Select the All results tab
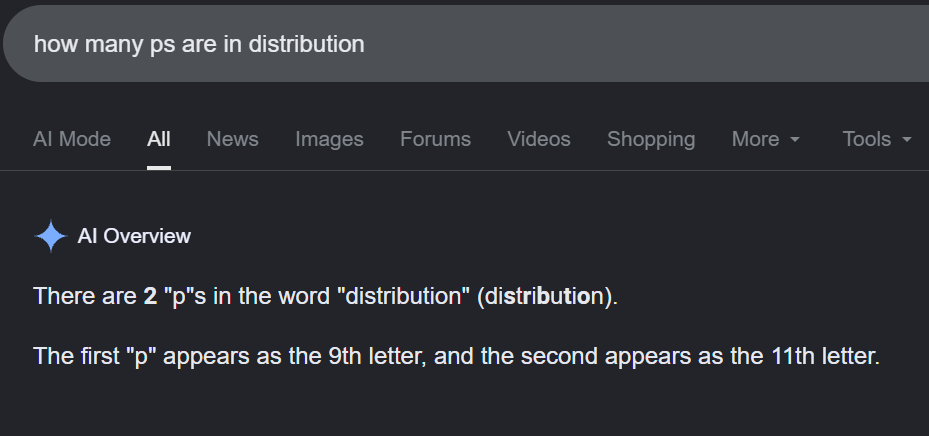 pyautogui.click(x=159, y=139)
